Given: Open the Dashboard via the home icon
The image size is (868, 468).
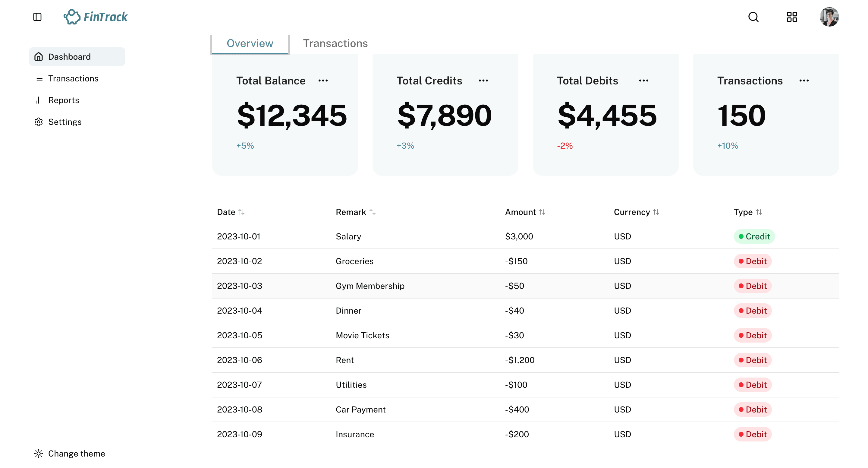Looking at the screenshot, I should (x=38, y=57).
